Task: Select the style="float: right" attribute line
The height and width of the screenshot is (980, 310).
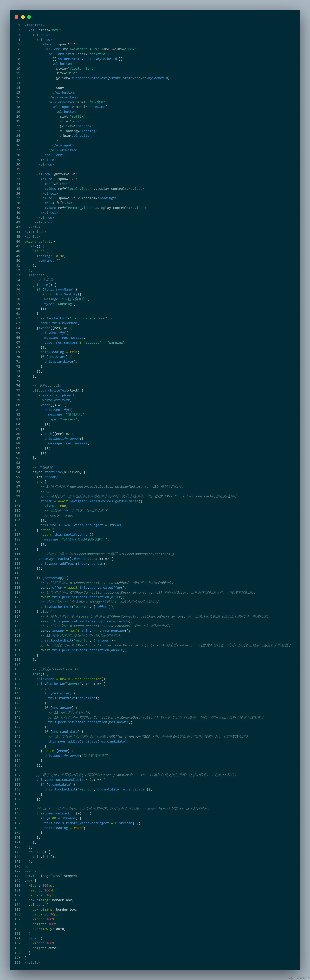Action: (x=76, y=68)
